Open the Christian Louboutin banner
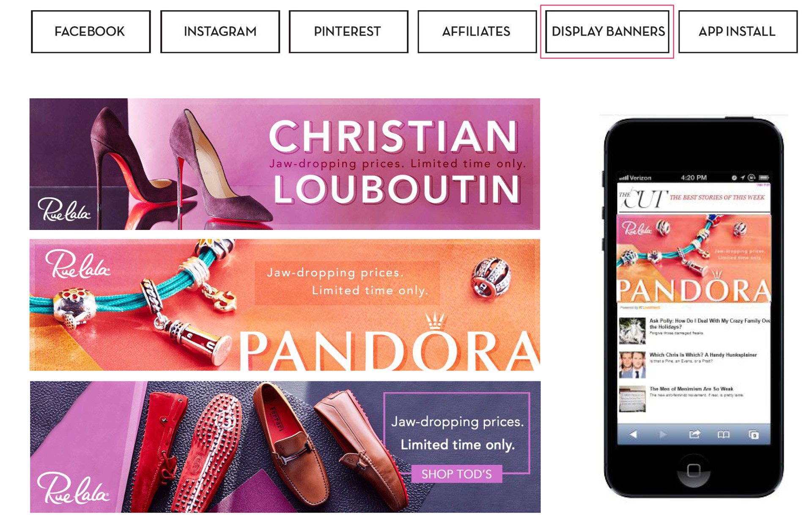Screen dimensions: 812x529 point(285,164)
